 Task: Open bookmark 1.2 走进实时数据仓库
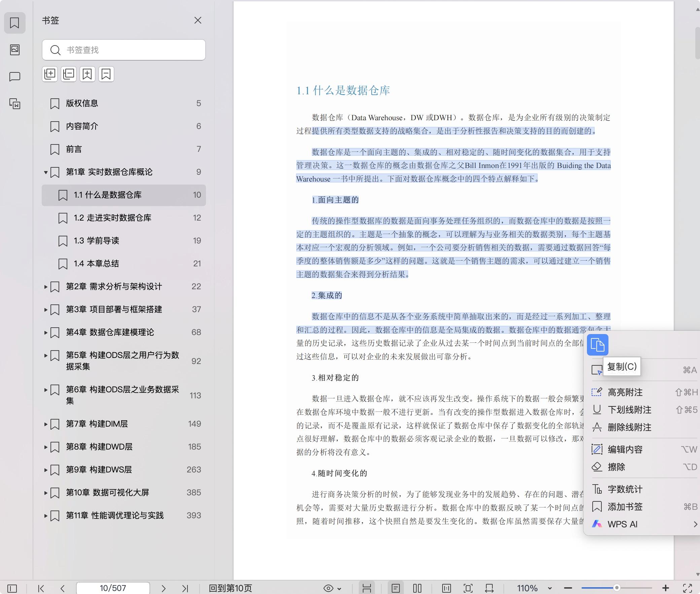click(112, 218)
